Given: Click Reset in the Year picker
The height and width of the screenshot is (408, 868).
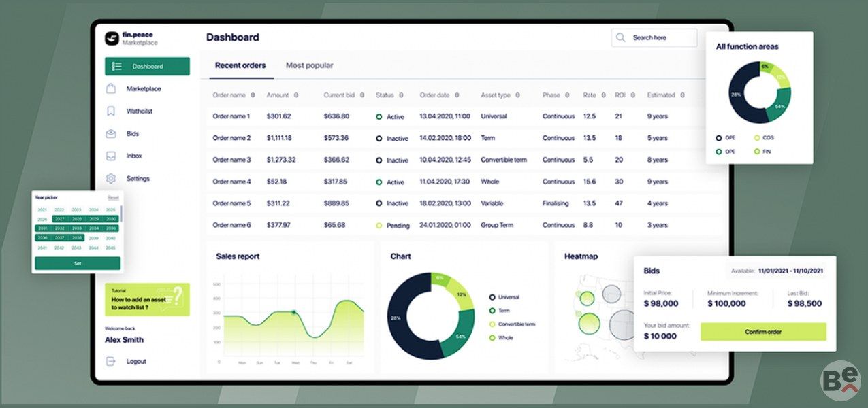Looking at the screenshot, I should pyautogui.click(x=114, y=197).
